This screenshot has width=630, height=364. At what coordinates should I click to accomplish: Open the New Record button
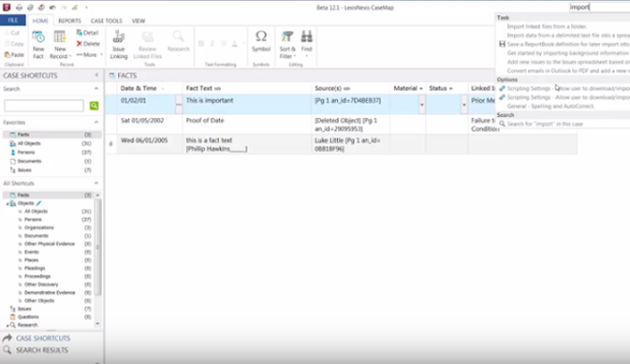(x=60, y=44)
